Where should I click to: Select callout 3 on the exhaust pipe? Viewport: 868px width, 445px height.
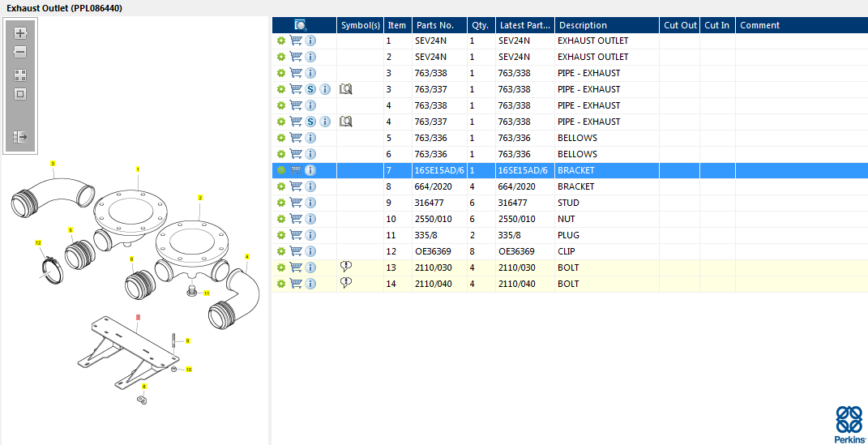[x=53, y=163]
